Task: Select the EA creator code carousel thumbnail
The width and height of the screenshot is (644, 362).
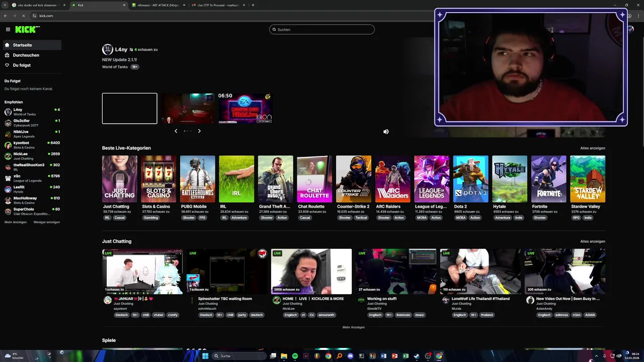Action: coord(245,109)
